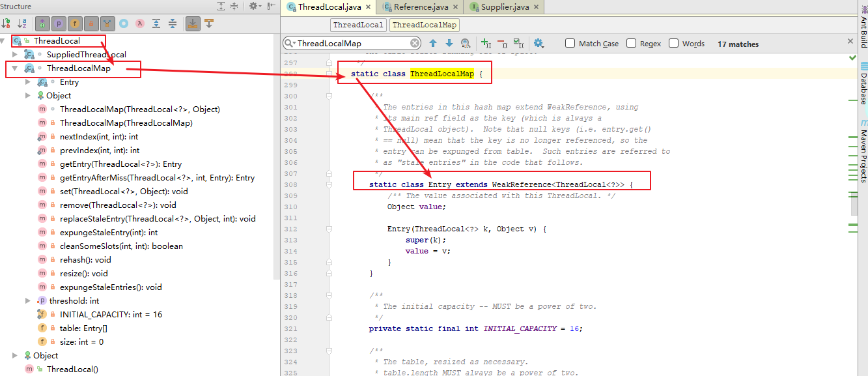Toggle Autoscroll from Source button
Image resolution: width=868 pixels, height=376 pixels.
tap(209, 23)
